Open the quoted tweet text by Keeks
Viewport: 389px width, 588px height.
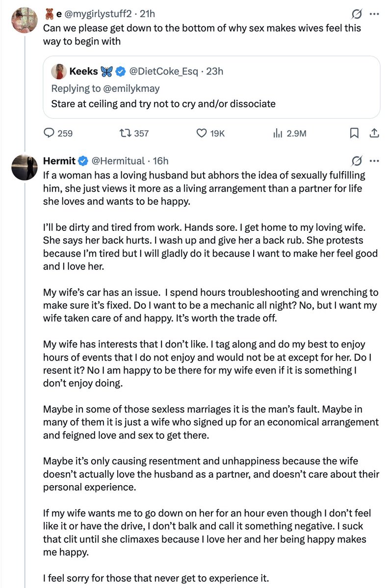click(x=163, y=104)
